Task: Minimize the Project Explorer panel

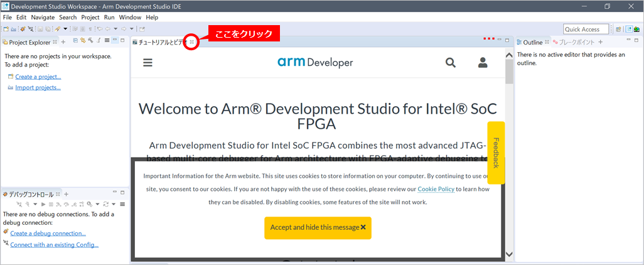Action: pyautogui.click(x=115, y=40)
